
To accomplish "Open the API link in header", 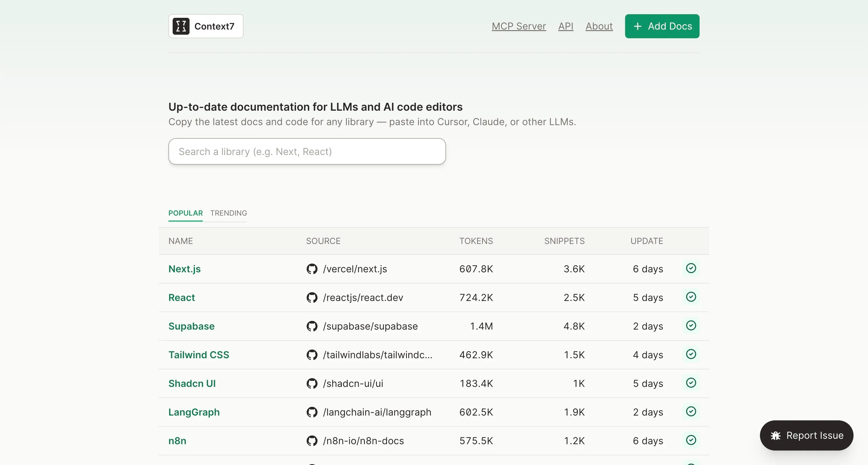I will coord(566,26).
